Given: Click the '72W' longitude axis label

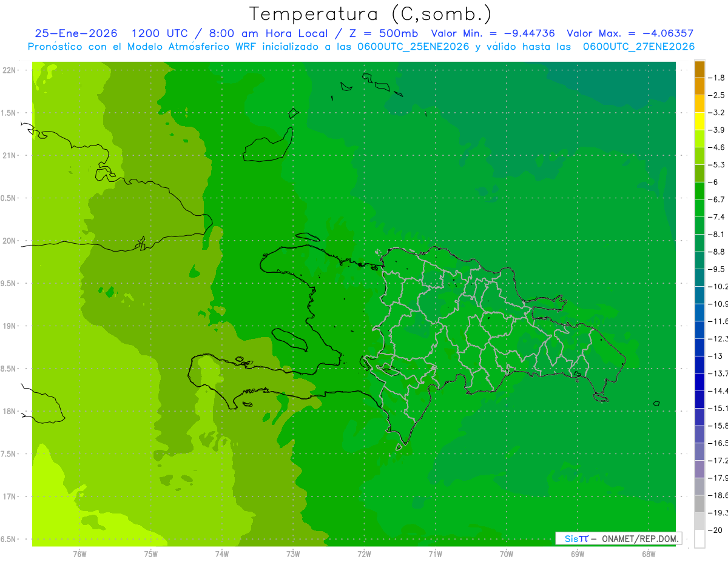Looking at the screenshot, I should tap(364, 554).
